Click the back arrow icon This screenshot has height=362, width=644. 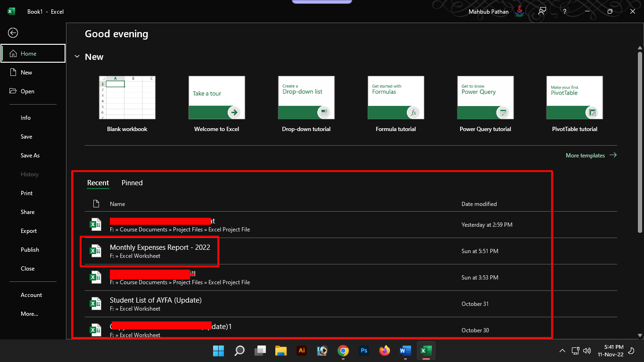click(x=13, y=33)
